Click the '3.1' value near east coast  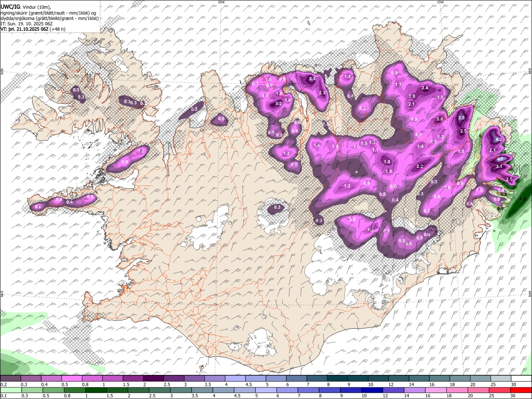pos(499,167)
